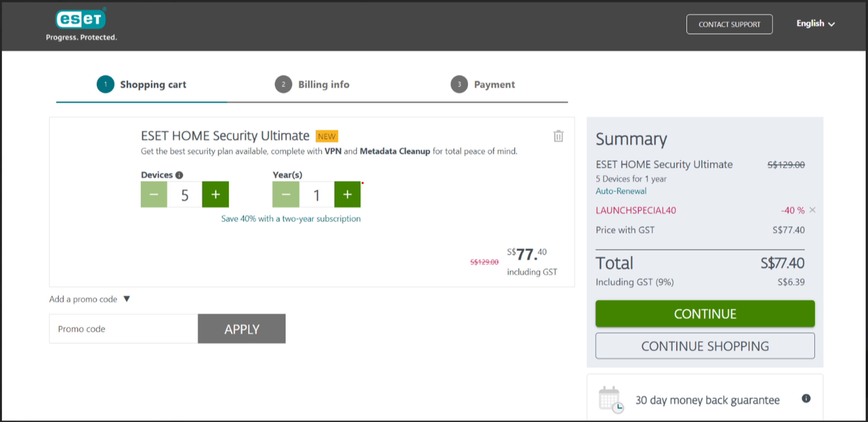Remove the LAUNCHSPECIAL40 promo code
Image resolution: width=868 pixels, height=422 pixels.
(x=813, y=210)
